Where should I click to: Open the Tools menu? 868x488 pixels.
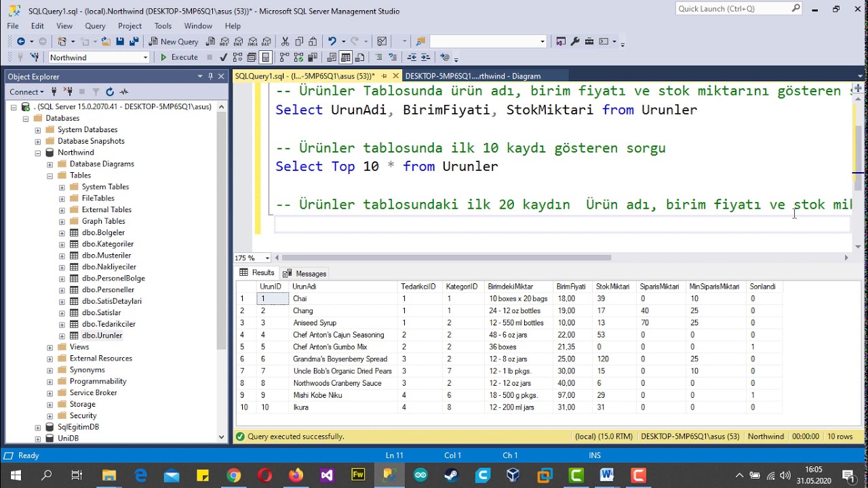point(163,26)
